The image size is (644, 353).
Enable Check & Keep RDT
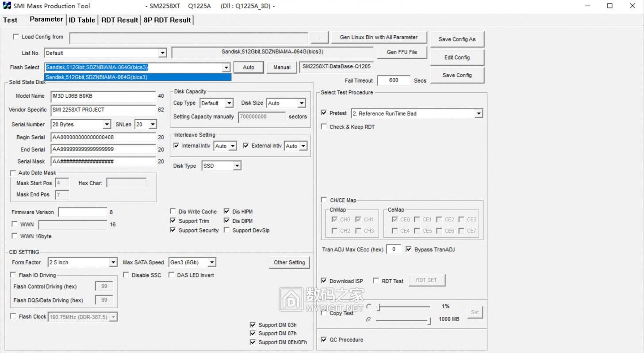324,127
